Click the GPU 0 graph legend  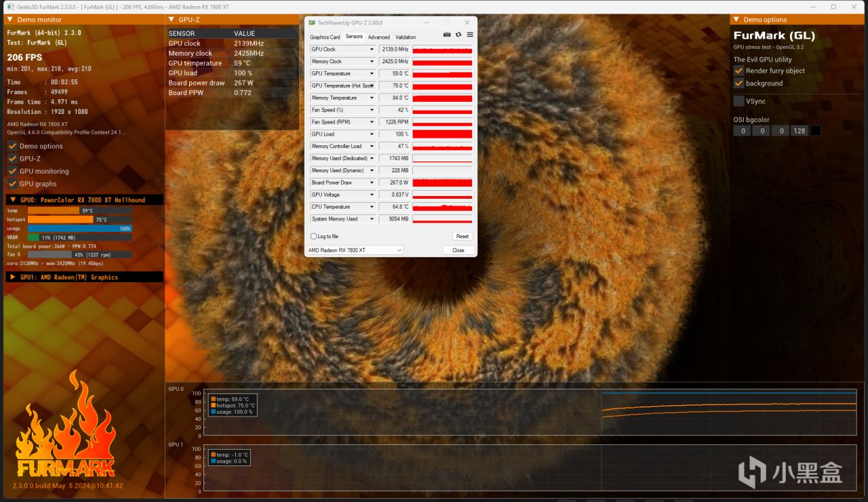[232, 405]
